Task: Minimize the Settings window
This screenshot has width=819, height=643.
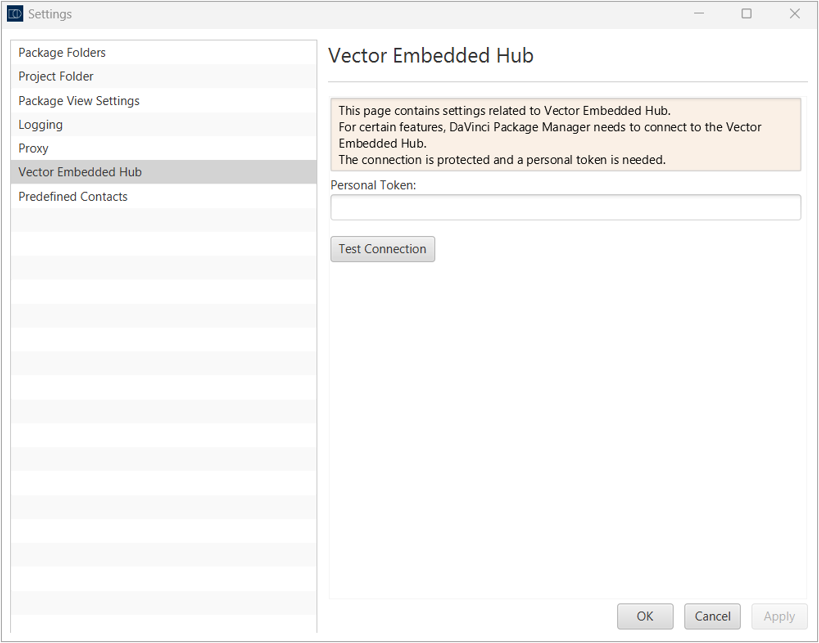Action: click(x=699, y=14)
